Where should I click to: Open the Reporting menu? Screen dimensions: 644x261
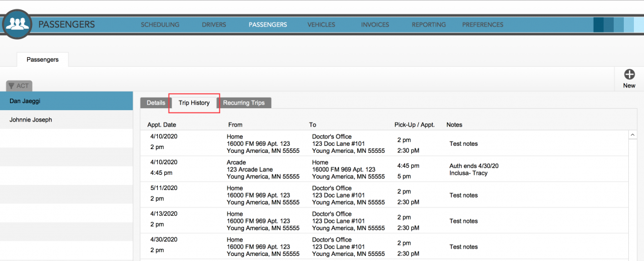pos(429,25)
